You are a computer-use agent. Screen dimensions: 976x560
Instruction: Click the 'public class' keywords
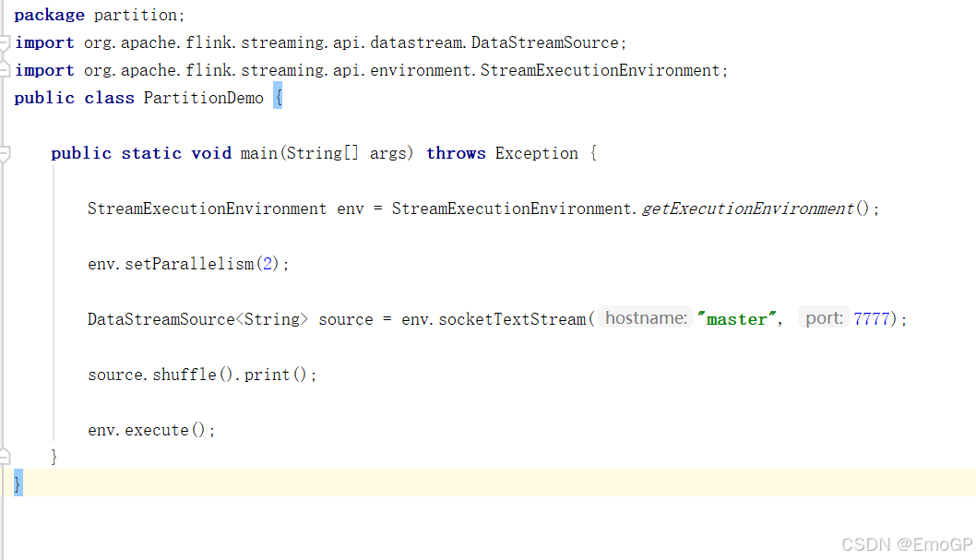coord(74,99)
